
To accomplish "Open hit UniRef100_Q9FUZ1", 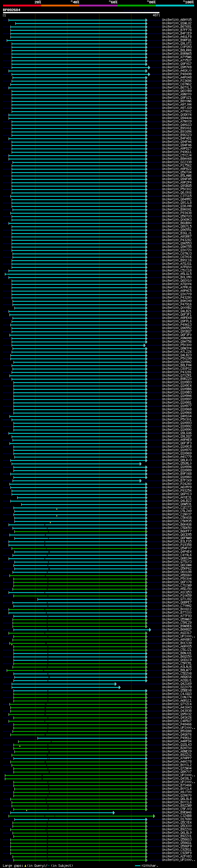I will click(x=177, y=98).
